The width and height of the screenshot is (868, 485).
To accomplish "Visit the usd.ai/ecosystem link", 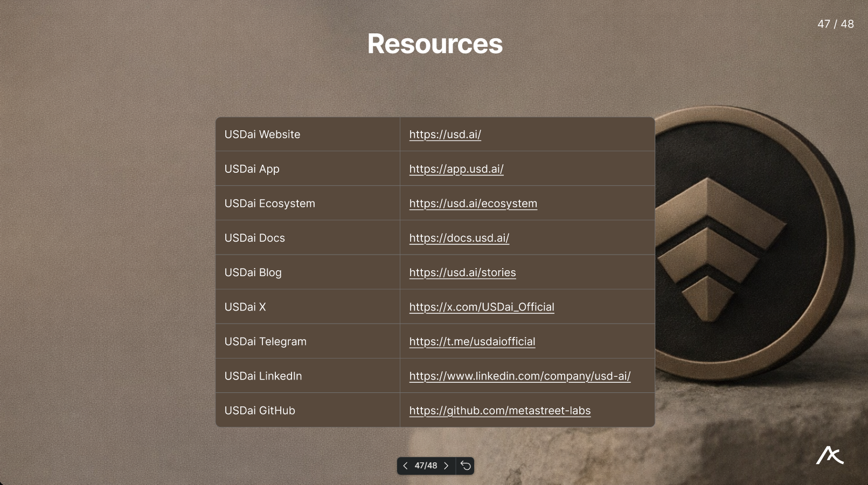I will pos(473,203).
